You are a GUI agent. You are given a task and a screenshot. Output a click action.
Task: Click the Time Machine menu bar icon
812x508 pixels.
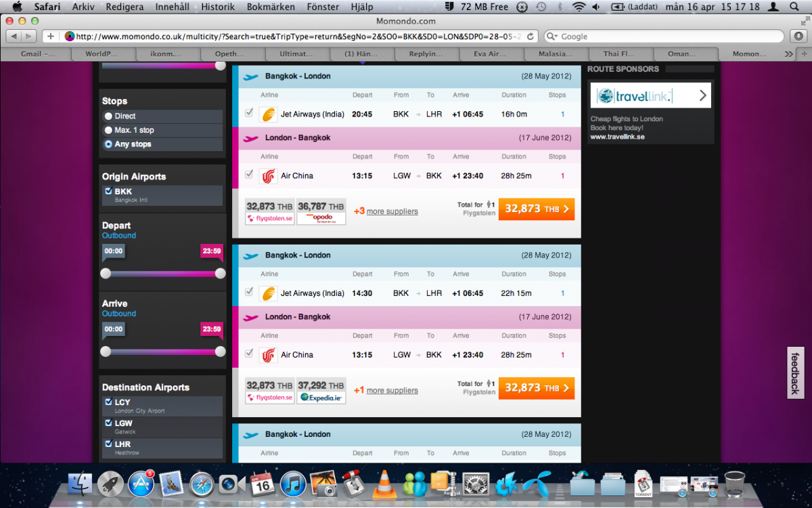pos(541,7)
